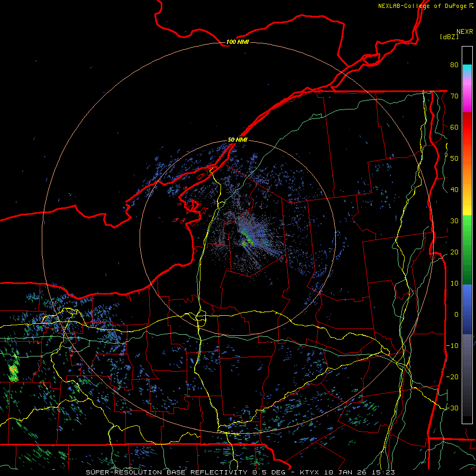Click the 30 value on the dBZ scale
Image resolution: width=476 pixels, height=476 pixels.
coord(454,221)
